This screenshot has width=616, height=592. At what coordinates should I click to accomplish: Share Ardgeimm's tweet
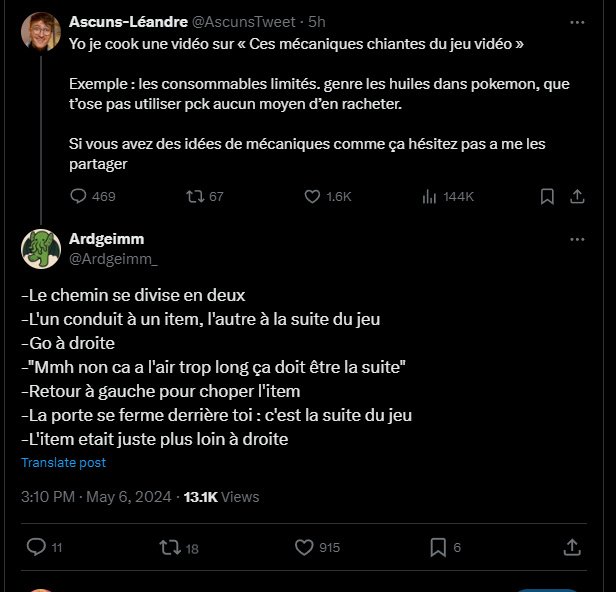tap(572, 547)
